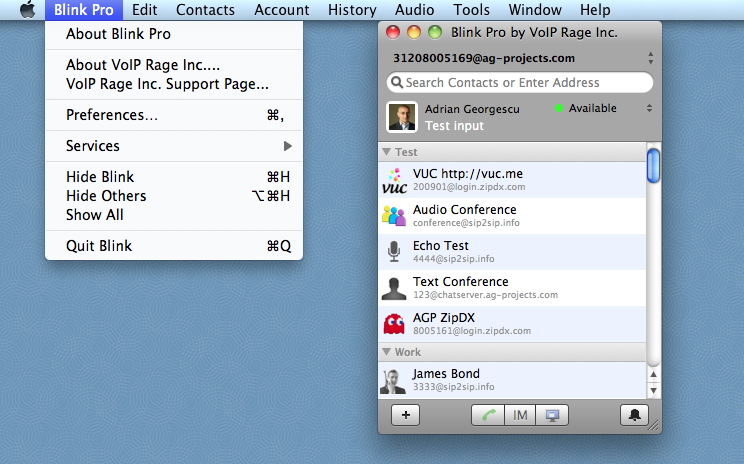Open the Window menu

click(x=535, y=9)
